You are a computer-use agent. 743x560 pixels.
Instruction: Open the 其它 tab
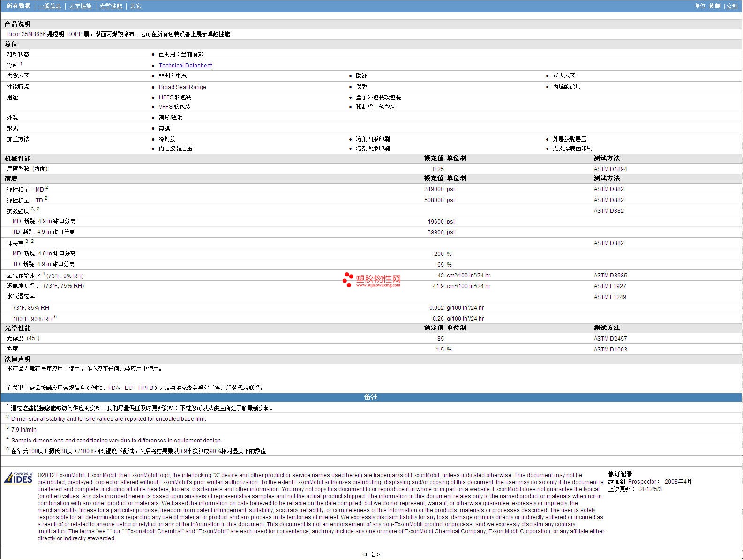pos(135,6)
